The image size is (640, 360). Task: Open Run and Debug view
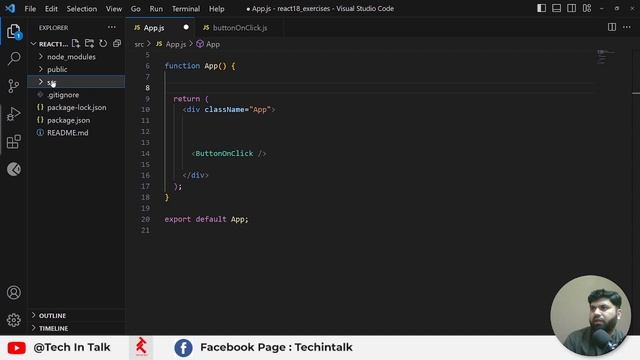pyautogui.click(x=13, y=114)
